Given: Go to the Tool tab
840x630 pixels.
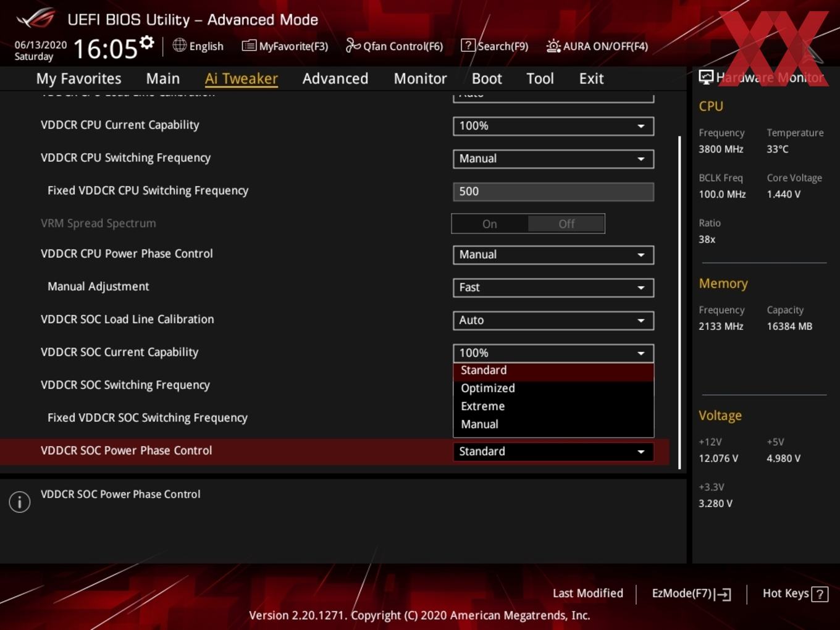Looking at the screenshot, I should click(540, 78).
